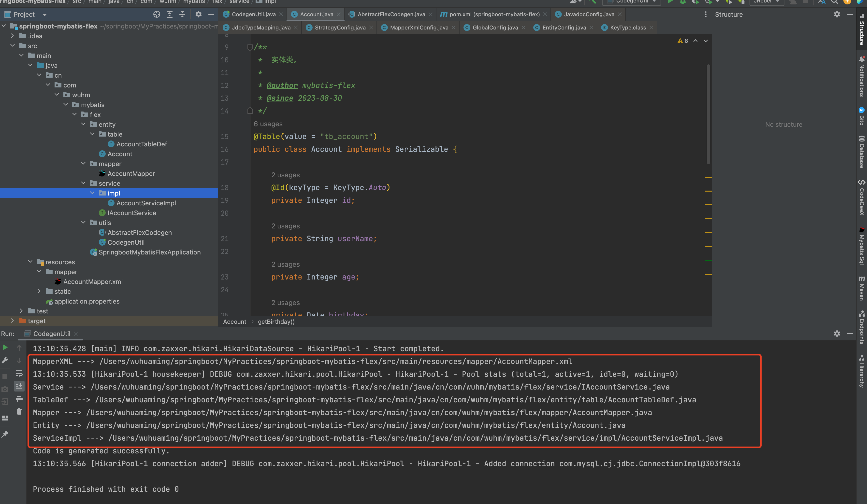Click the Collapse All icon in Project panel

coord(182,14)
